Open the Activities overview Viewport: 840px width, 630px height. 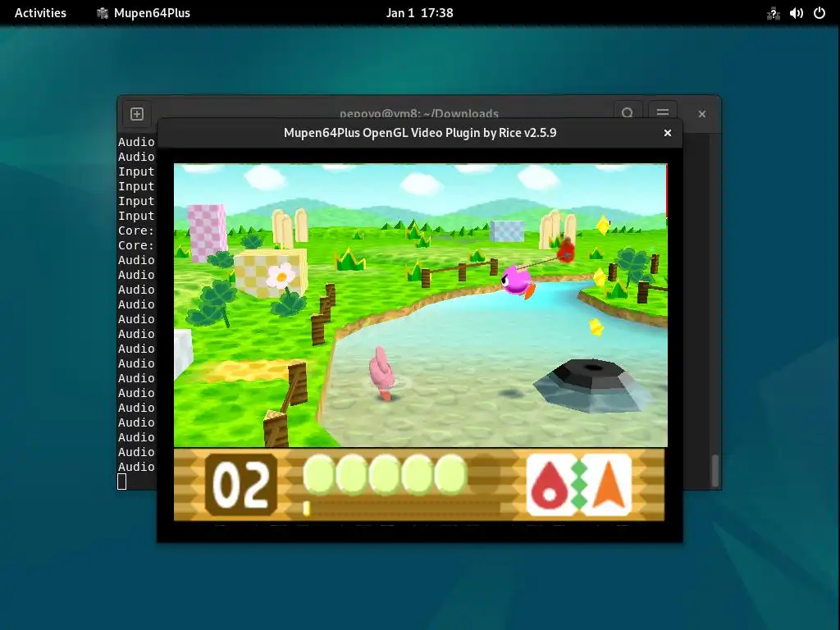[40, 13]
